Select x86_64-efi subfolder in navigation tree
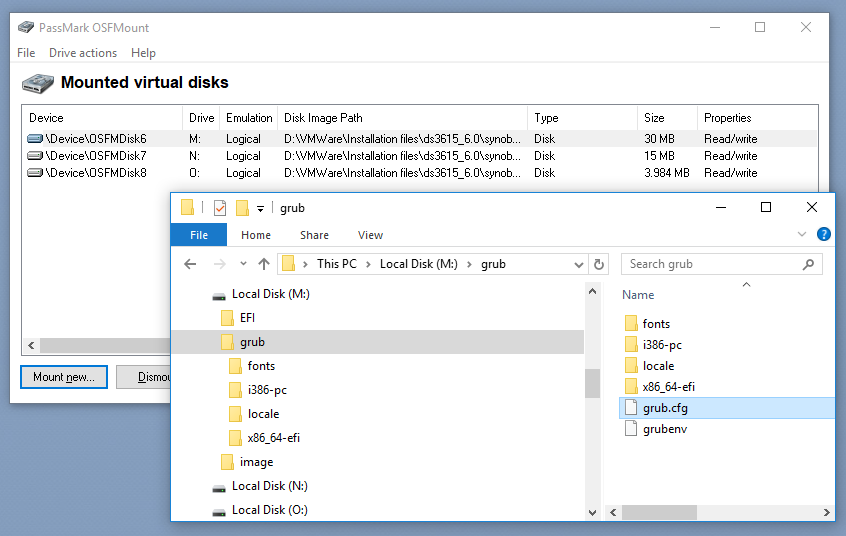Viewport: 846px width, 536px height. 273,438
